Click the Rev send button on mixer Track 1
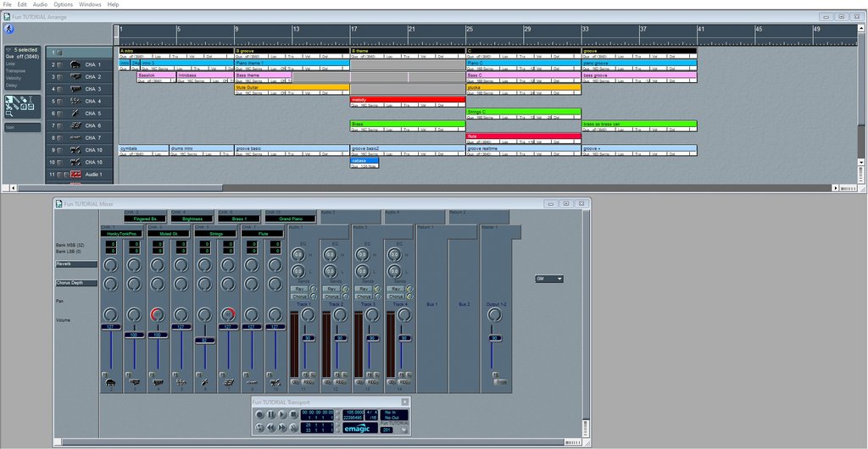The image size is (868, 449). pyautogui.click(x=299, y=289)
